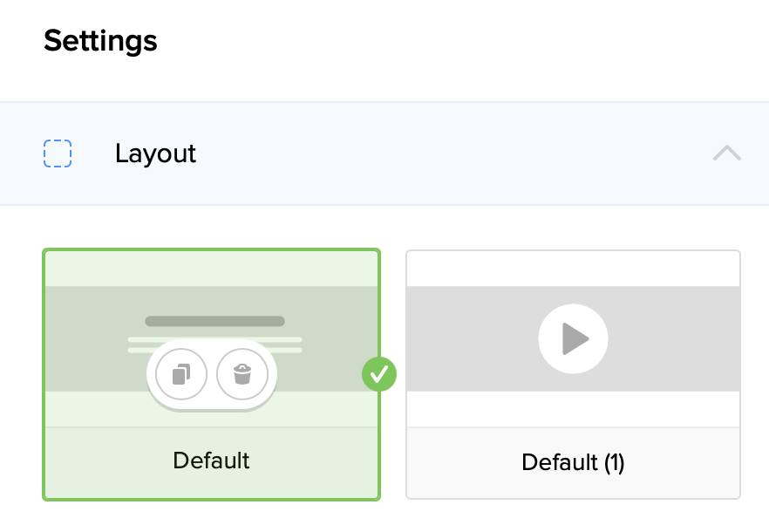This screenshot has height=532, width=769.
Task: Delete the Default layout
Action: pyautogui.click(x=242, y=375)
